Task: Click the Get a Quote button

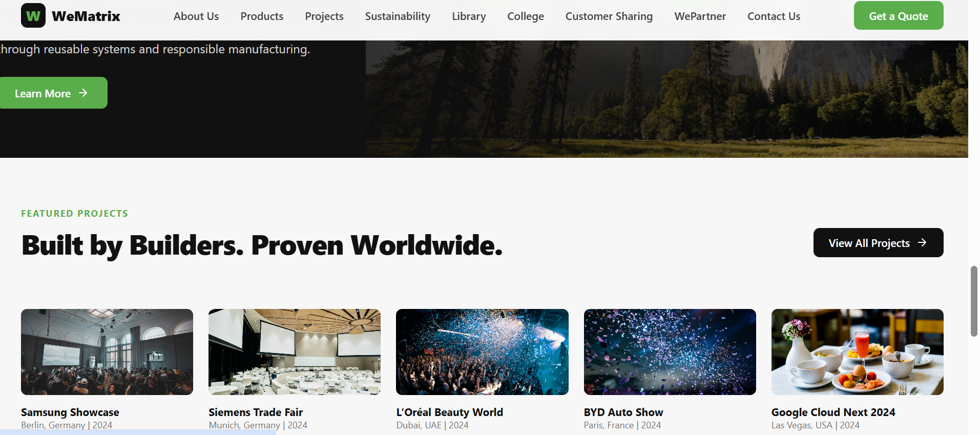Action: [899, 15]
